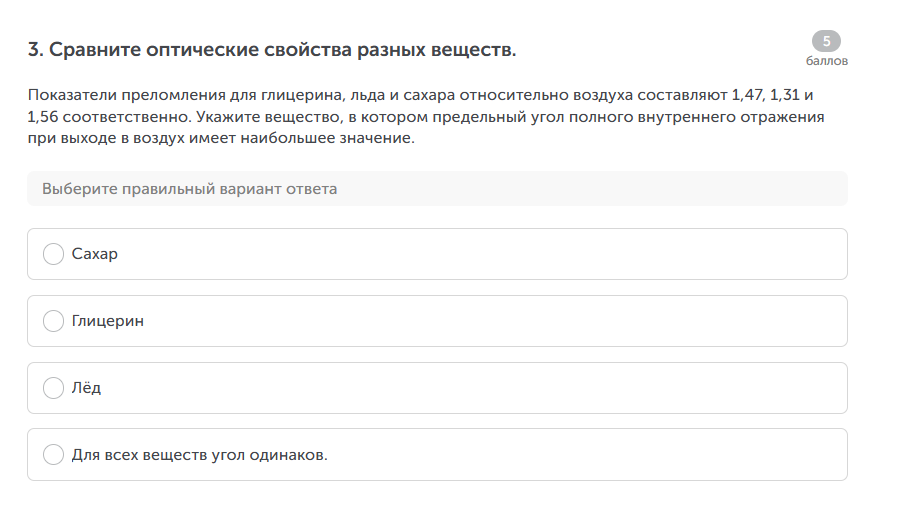Click the heading "Сравните оптические свойства разных веществ"

coord(283,50)
